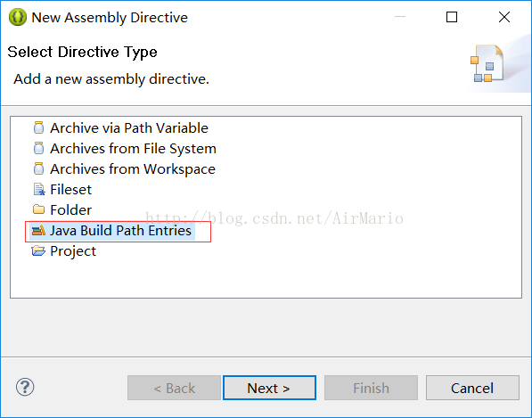
Task: Click the Fileset document icon
Action: coord(39,189)
